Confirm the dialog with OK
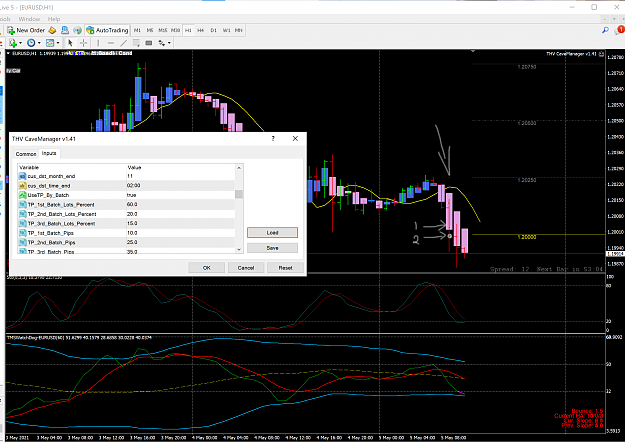 point(206,268)
